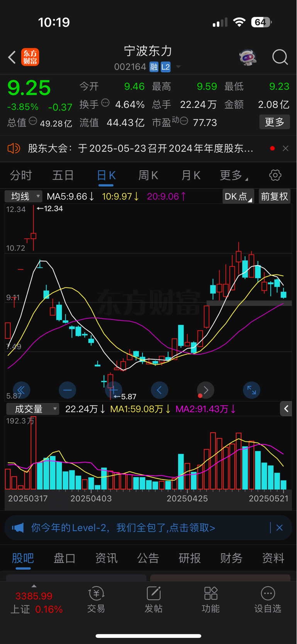The image size is (297, 644).
Task: Tap the search magnifier icon
Action: tap(280, 57)
